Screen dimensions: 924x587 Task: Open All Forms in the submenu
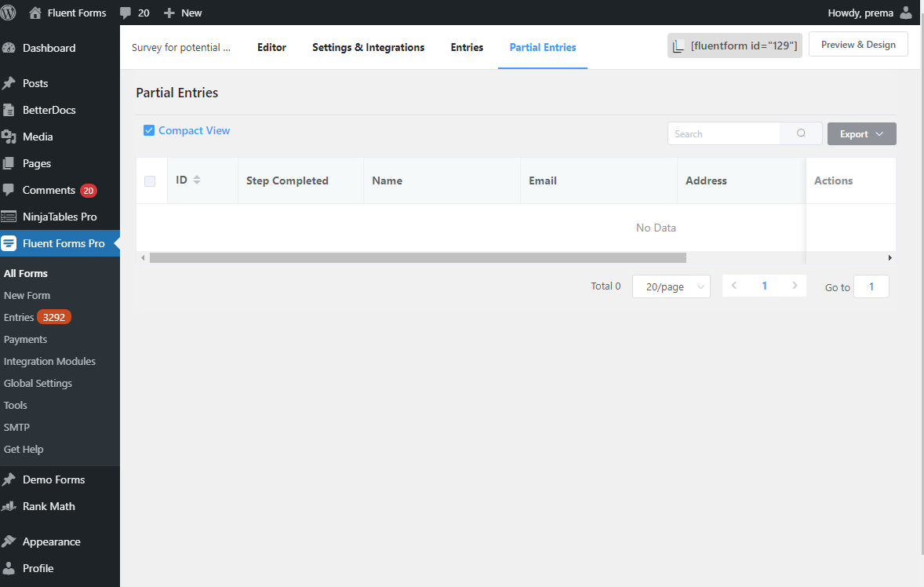coord(26,273)
